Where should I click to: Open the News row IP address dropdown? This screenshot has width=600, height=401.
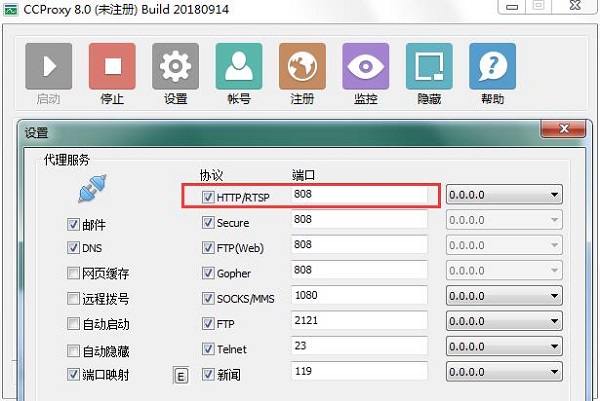[504, 372]
